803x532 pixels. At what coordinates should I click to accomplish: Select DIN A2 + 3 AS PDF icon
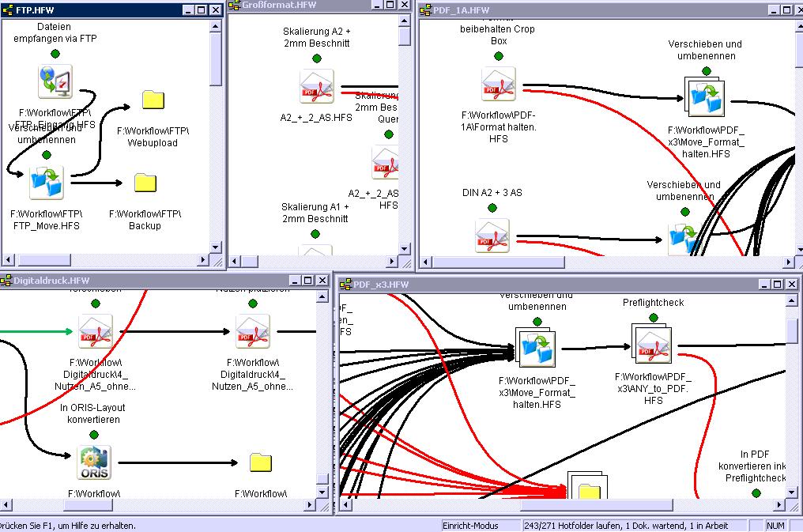[x=492, y=236]
